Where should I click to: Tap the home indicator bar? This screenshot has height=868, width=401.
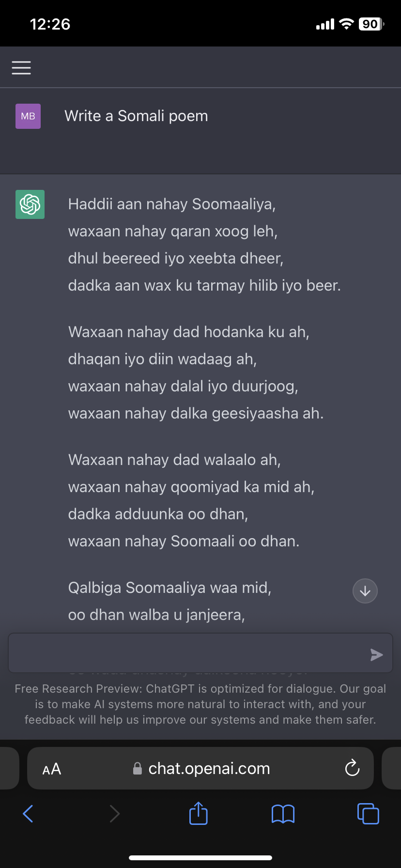click(x=200, y=857)
